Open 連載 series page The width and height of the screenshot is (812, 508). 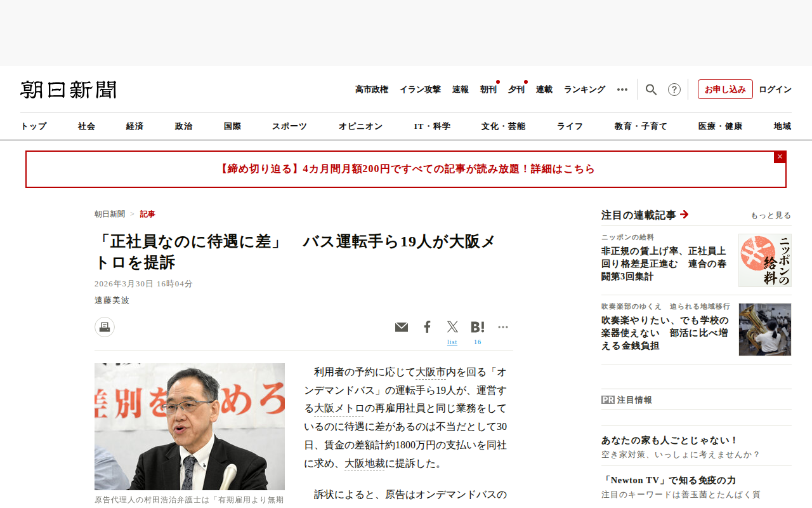[544, 90]
